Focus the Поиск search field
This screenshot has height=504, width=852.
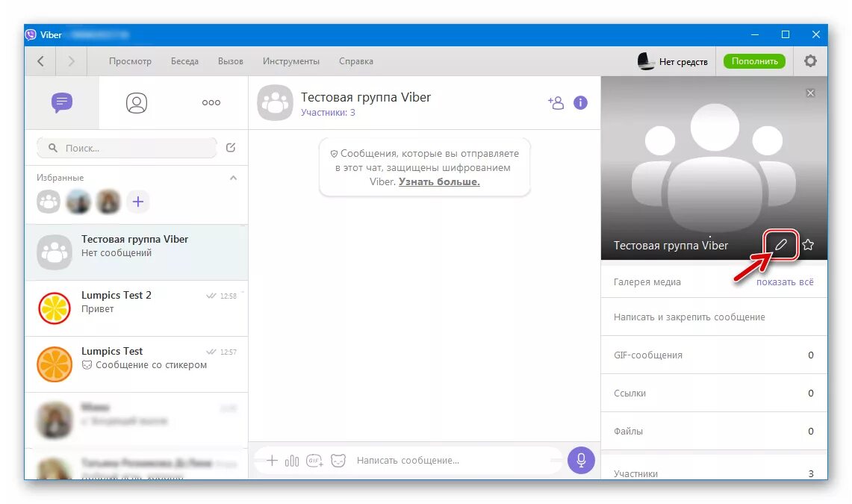coord(127,148)
